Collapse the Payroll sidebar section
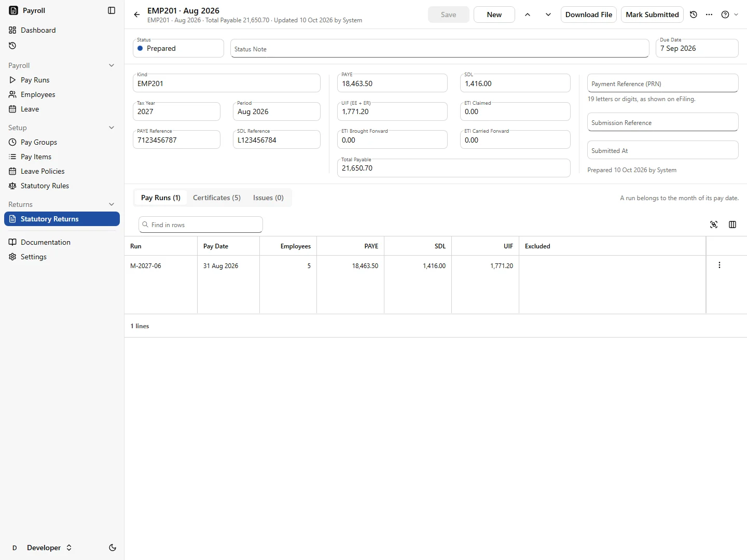 point(112,65)
